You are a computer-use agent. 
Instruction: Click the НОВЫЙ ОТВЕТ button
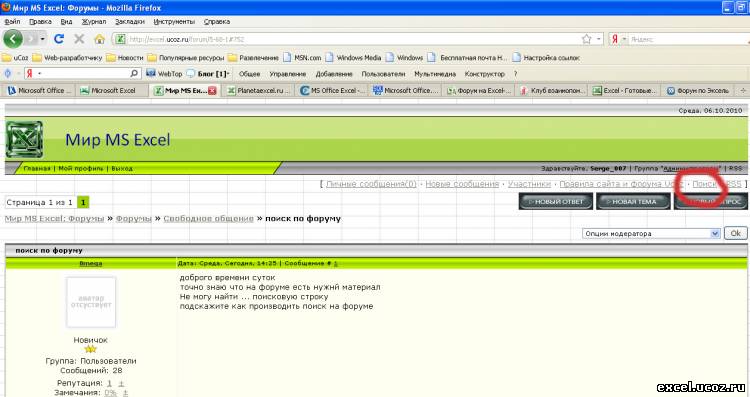click(x=556, y=201)
